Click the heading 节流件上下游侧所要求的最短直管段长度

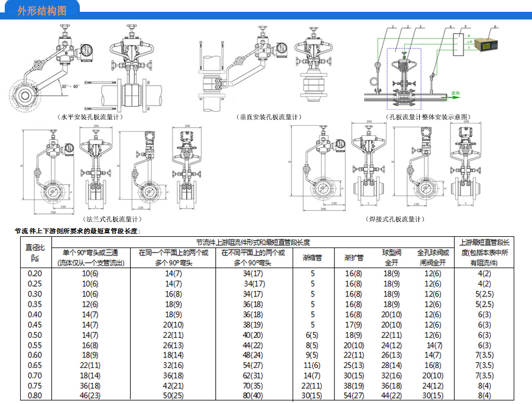[77, 231]
